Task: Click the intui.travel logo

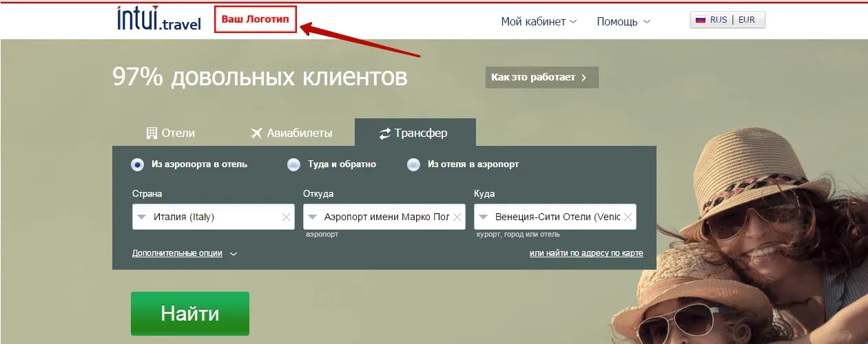Action: tap(159, 19)
